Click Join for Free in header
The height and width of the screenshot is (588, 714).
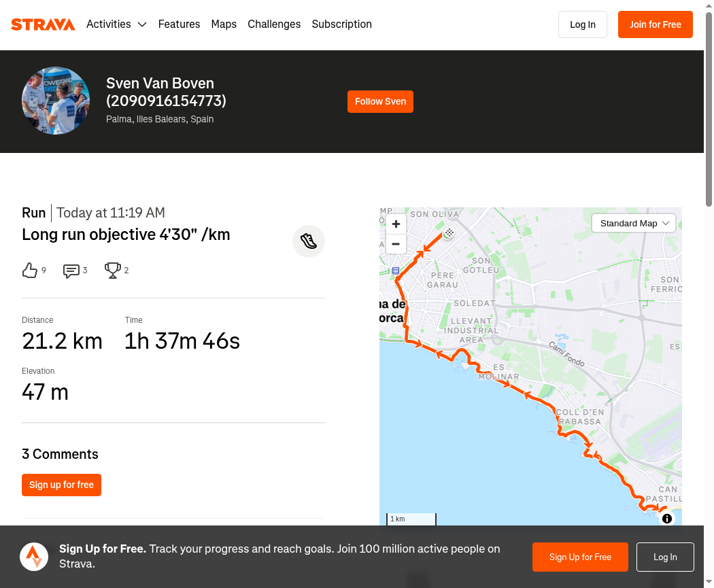(x=656, y=24)
